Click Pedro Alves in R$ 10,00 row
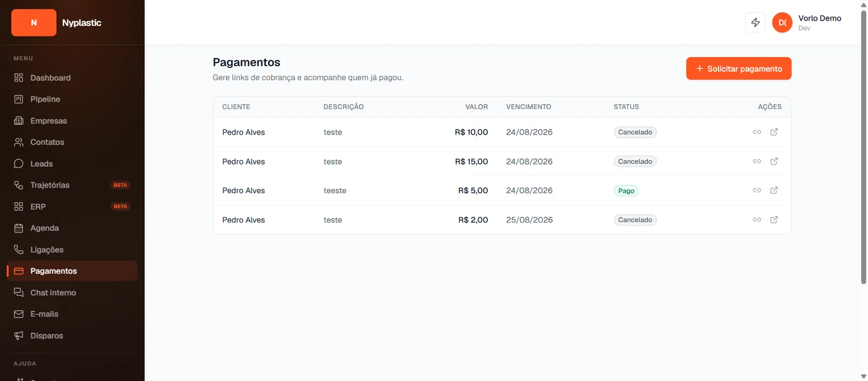 coord(244,132)
